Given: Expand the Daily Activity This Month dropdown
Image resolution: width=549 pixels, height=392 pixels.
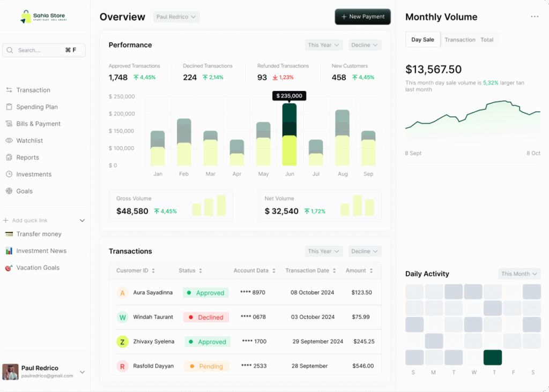Looking at the screenshot, I should click(x=519, y=274).
